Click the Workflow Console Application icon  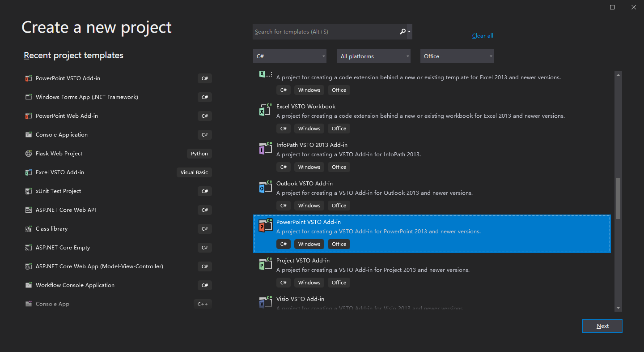click(29, 285)
